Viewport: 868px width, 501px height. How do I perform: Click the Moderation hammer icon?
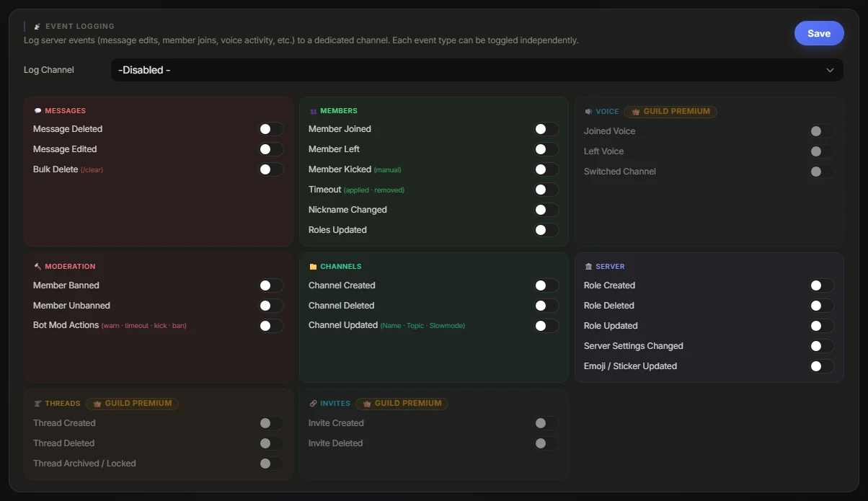37,267
